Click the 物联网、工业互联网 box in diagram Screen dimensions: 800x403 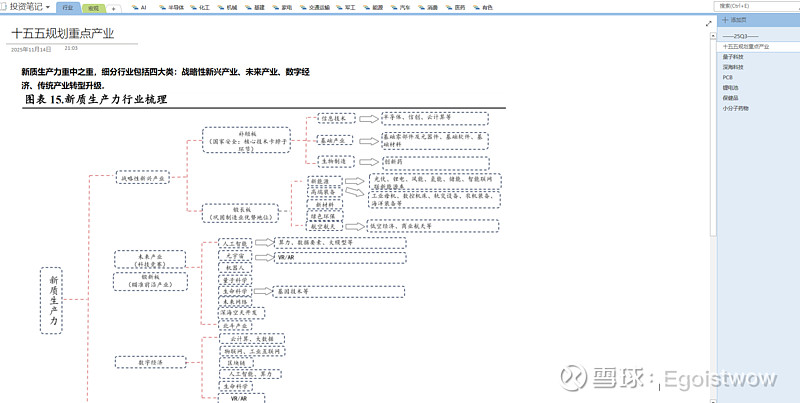pyautogui.click(x=252, y=351)
